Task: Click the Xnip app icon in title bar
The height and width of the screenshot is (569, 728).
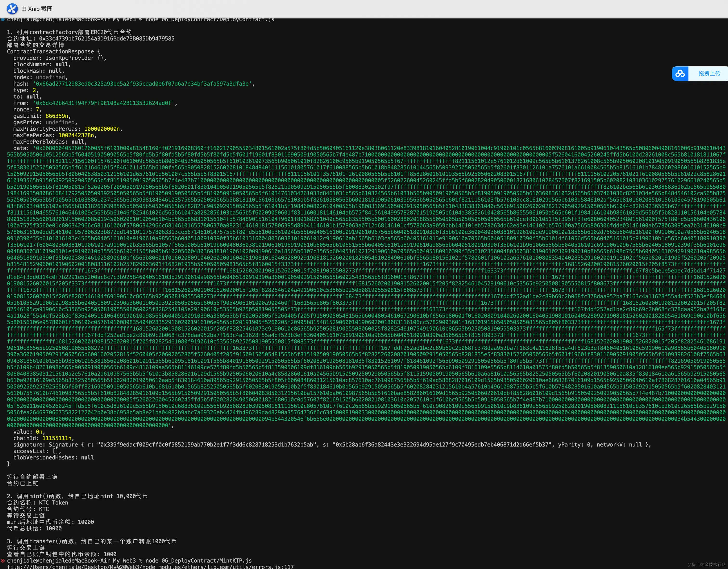Action: click(x=12, y=9)
